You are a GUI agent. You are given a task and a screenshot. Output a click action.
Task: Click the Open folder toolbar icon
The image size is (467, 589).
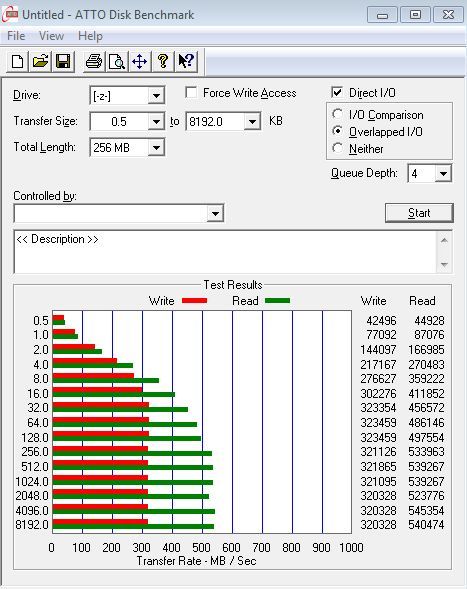[x=41, y=61]
